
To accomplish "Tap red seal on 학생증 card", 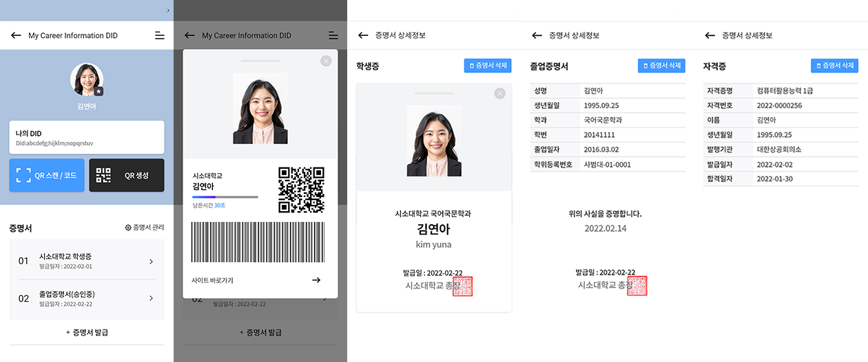I will [463, 286].
